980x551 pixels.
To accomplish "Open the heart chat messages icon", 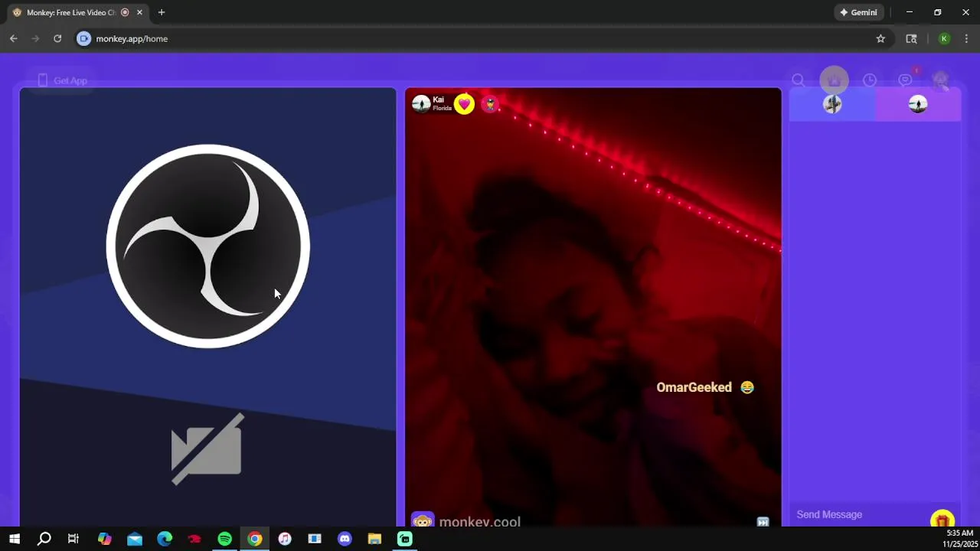I will 906,80.
